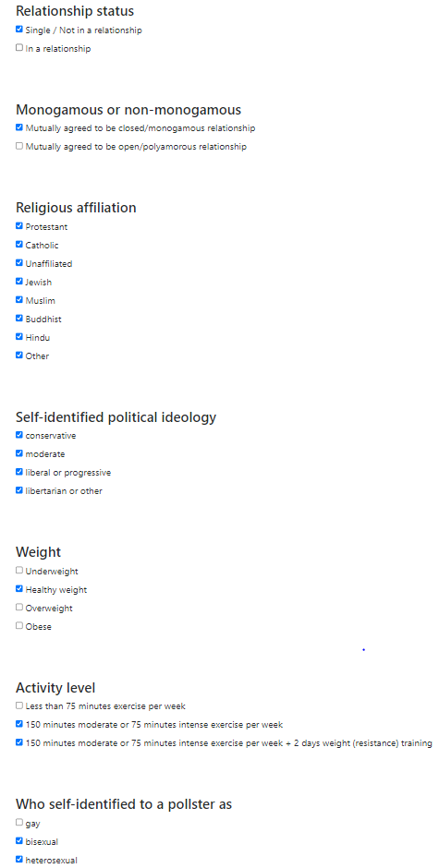439x868 pixels.
Task: Select the Obese weight checkbox
Action: click(19, 625)
